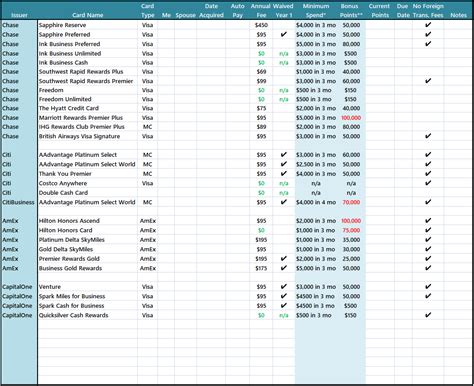Screen dimensions: 474x386
Task: Select the n/a waived cell in Freedom Unlimited row
Action: 284,99
